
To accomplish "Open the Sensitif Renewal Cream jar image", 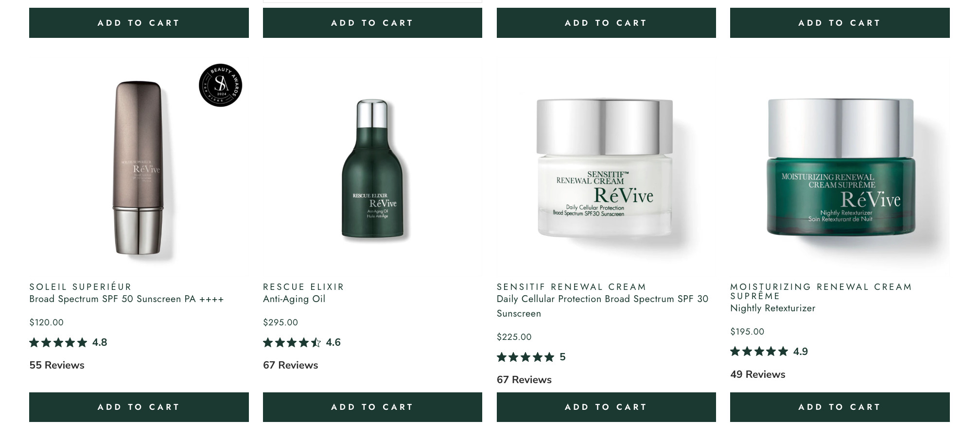I will click(x=606, y=167).
